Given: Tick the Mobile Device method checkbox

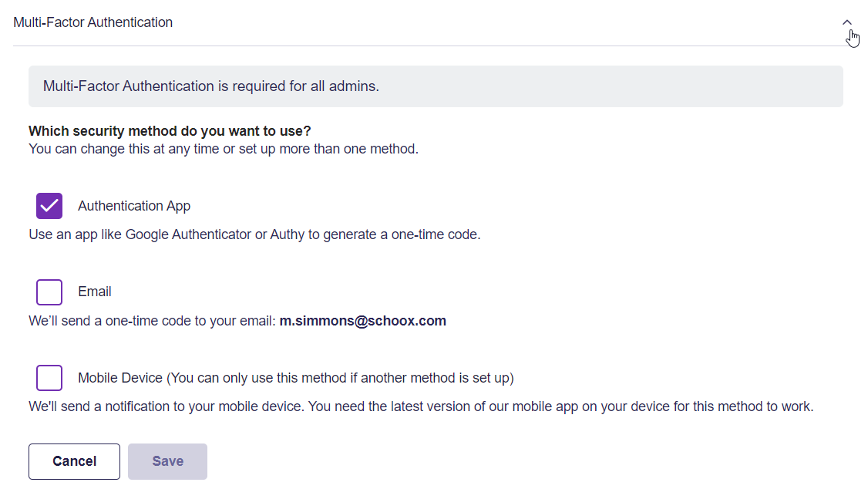Looking at the screenshot, I should pos(49,378).
